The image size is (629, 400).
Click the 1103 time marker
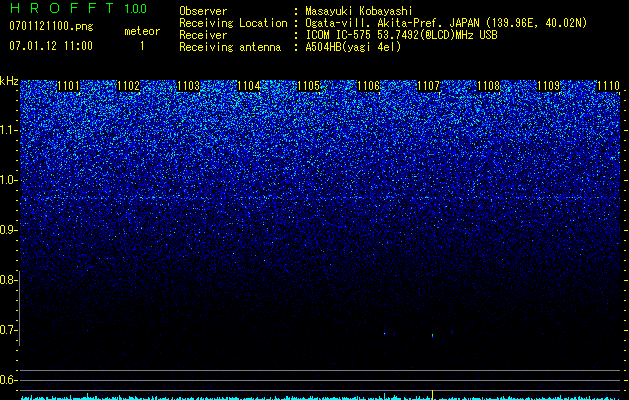point(189,86)
